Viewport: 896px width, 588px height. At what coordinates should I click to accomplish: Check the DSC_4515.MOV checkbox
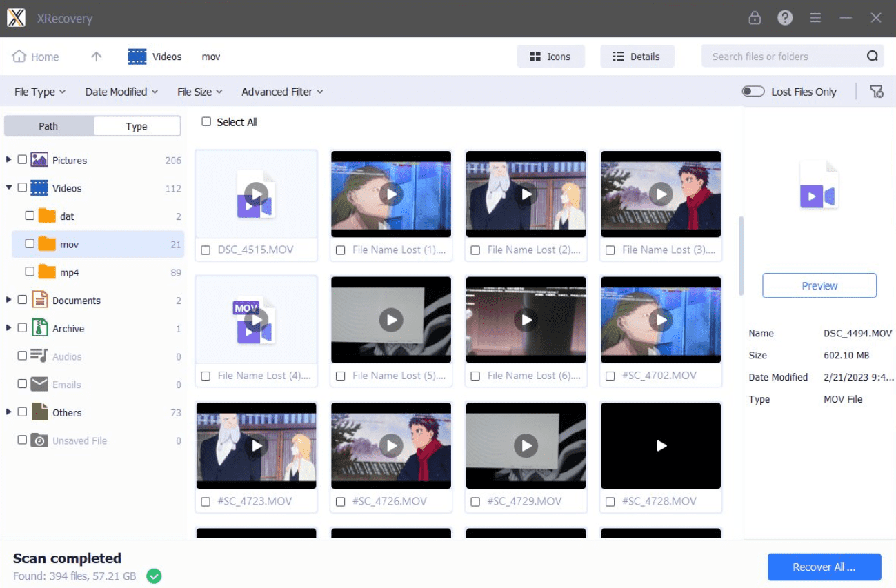tap(206, 250)
